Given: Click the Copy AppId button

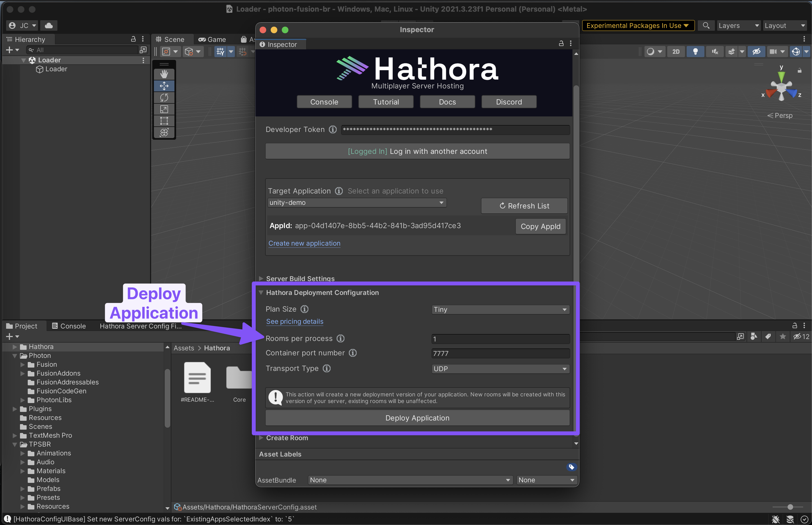Looking at the screenshot, I should click(541, 226).
